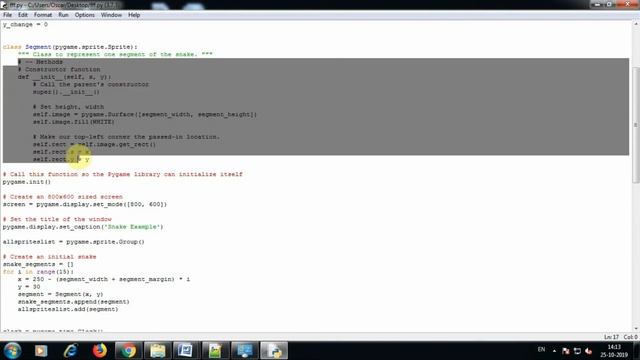Click the vertical scrollbar thumb
640x360 pixels.
coord(636,125)
